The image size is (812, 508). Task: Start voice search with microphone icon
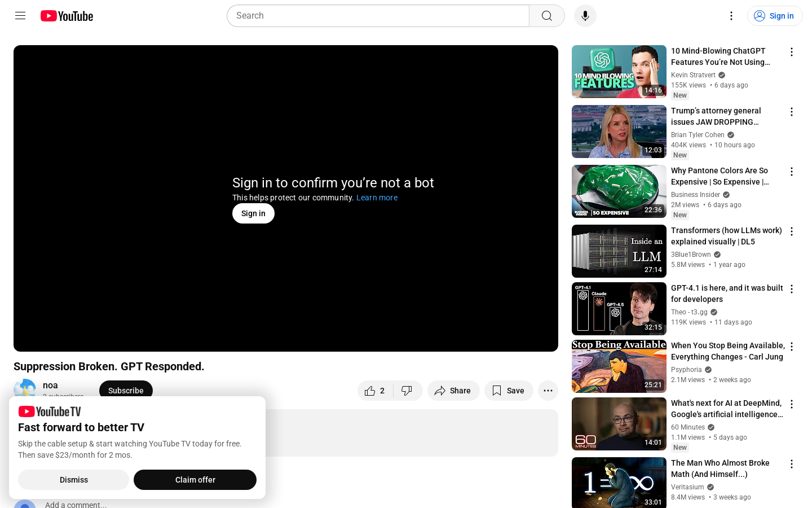coord(585,16)
